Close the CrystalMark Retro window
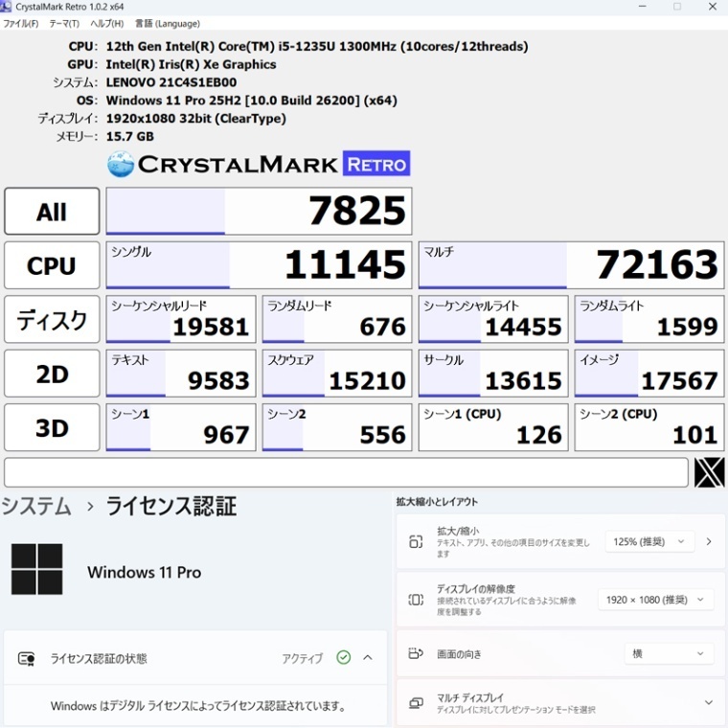728x728 pixels. tap(713, 7)
